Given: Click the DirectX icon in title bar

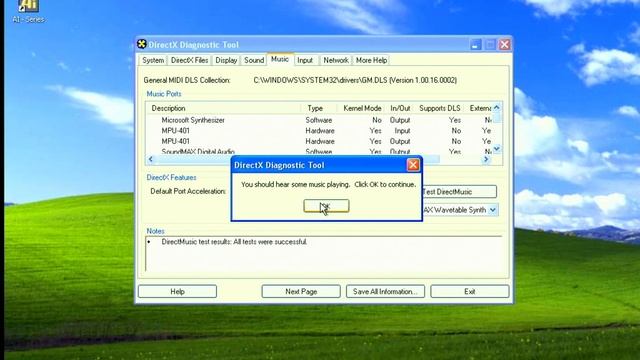Looking at the screenshot, I should pos(142,44).
